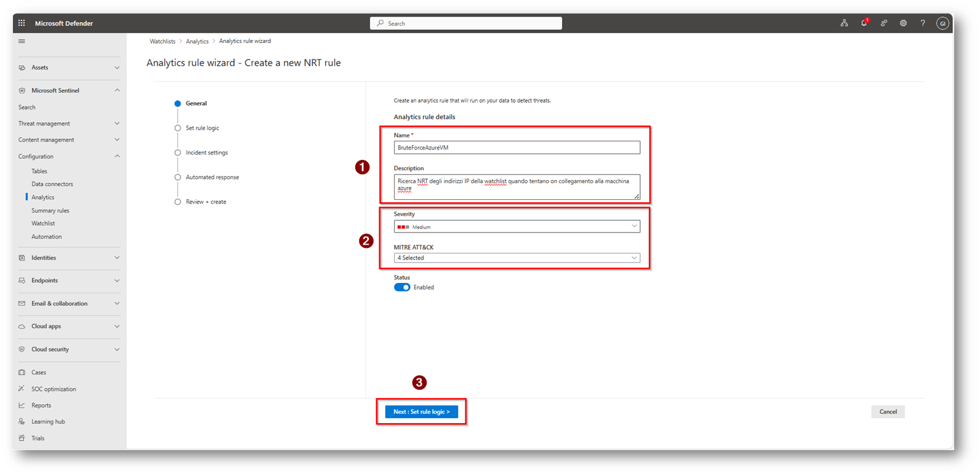980x476 pixels.
Task: Open the settings gear
Action: (x=903, y=23)
